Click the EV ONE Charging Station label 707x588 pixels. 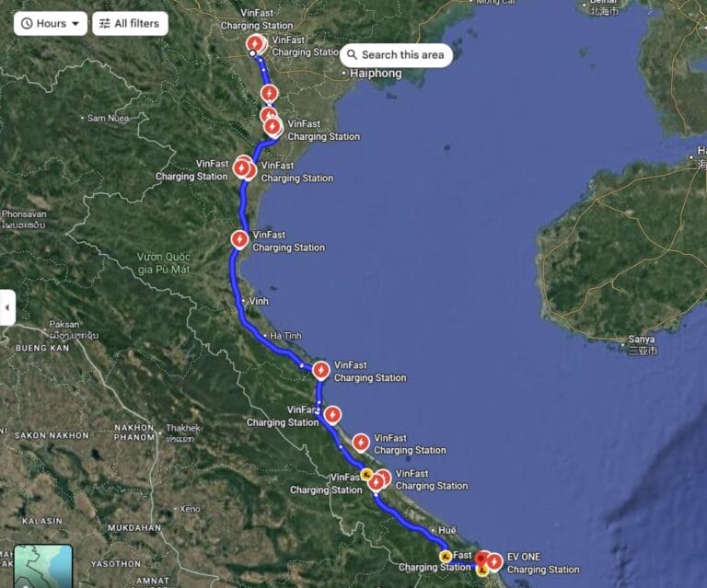[x=543, y=563]
